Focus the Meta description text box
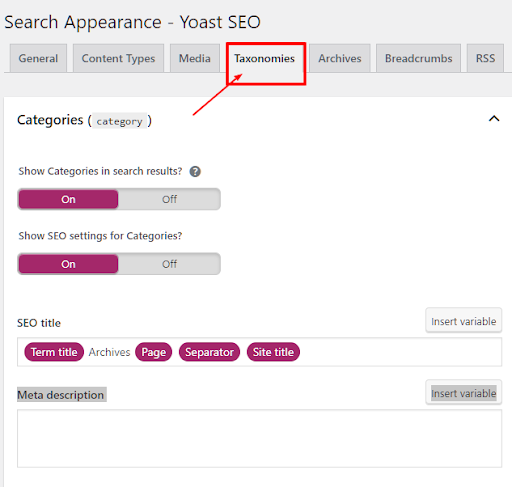 coord(260,438)
